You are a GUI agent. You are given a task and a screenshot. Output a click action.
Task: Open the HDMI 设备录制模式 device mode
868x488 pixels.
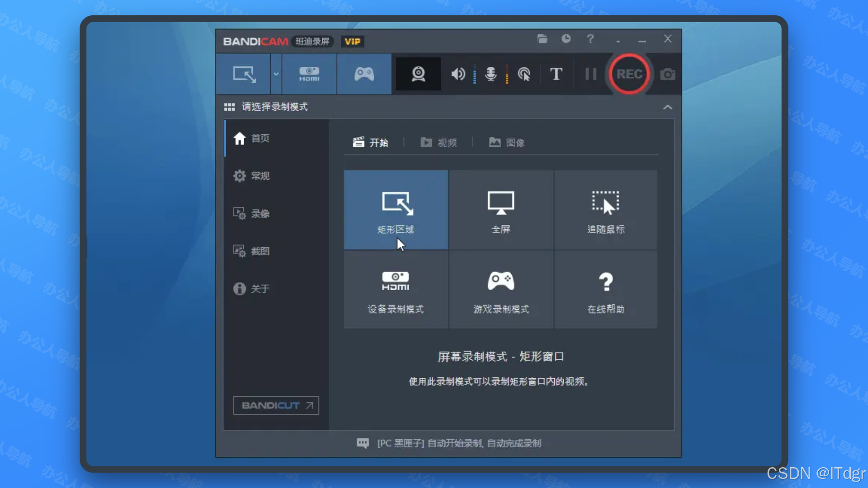[396, 289]
